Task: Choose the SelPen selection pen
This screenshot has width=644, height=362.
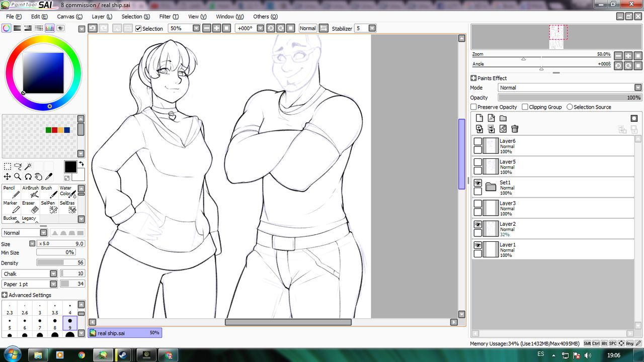Action: [49, 207]
